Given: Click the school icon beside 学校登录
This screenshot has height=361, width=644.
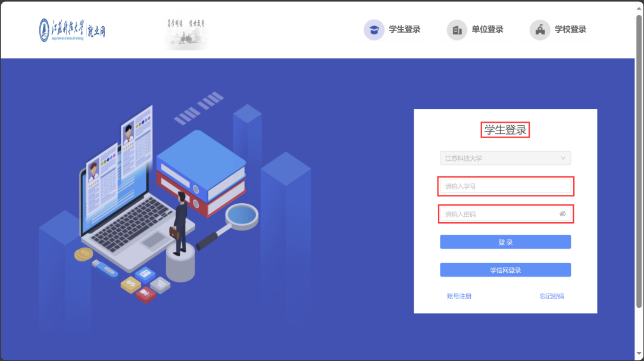Looking at the screenshot, I should (x=539, y=30).
